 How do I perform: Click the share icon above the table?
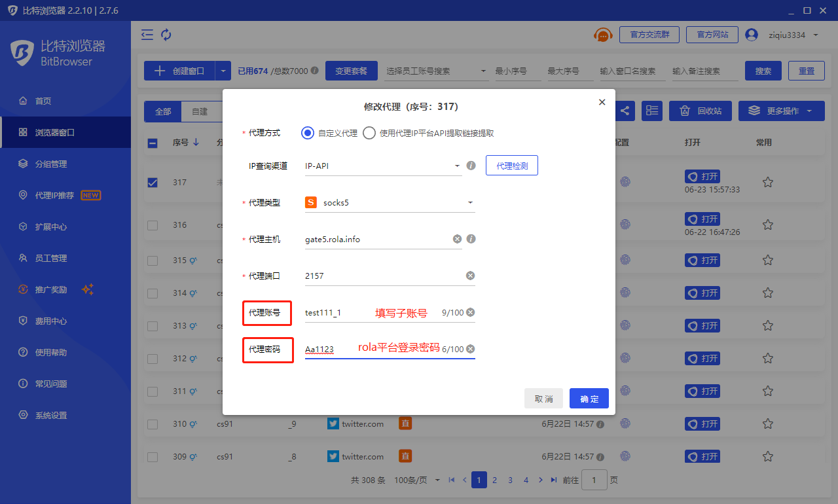pos(625,111)
